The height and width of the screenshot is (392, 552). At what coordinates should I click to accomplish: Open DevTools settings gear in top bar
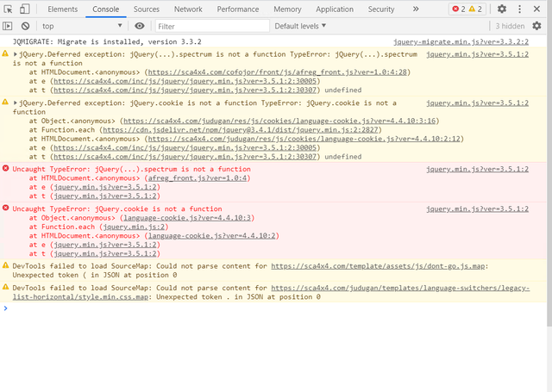point(502,9)
